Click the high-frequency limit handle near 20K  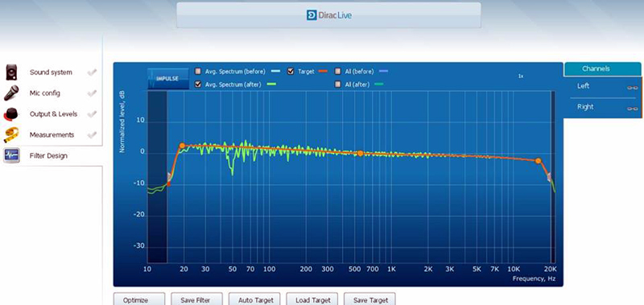(549, 177)
